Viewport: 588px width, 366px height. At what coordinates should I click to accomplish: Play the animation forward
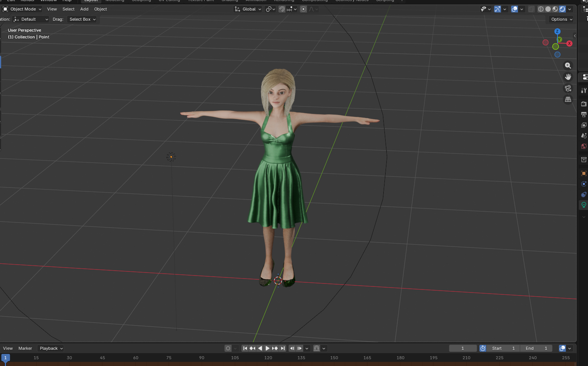[267, 348]
